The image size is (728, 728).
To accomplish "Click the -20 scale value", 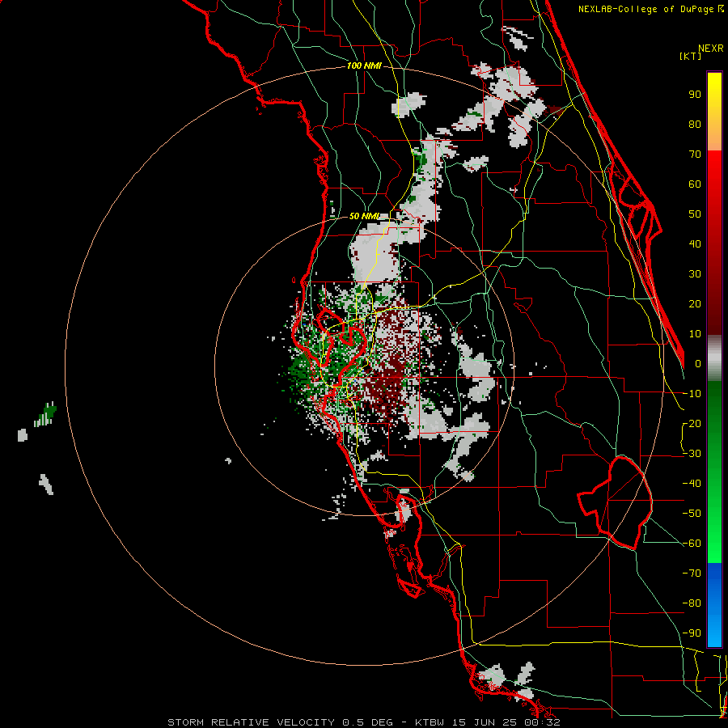I will [692, 423].
